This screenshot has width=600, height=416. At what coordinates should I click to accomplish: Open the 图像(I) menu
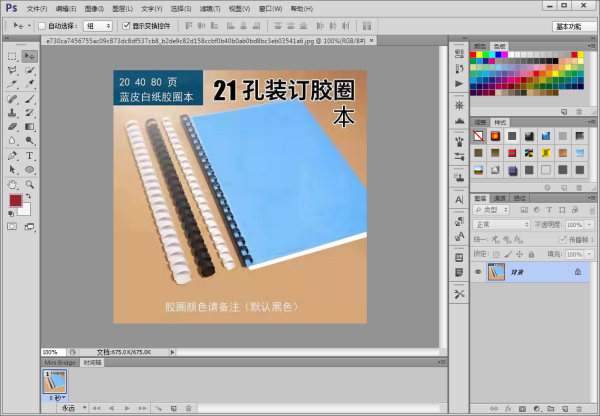pos(94,8)
